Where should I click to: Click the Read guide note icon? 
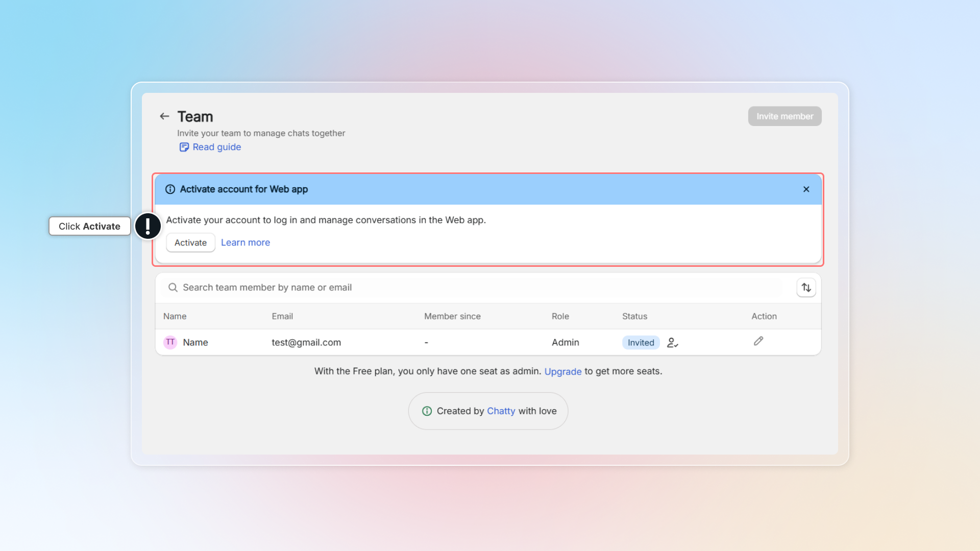coord(184,147)
